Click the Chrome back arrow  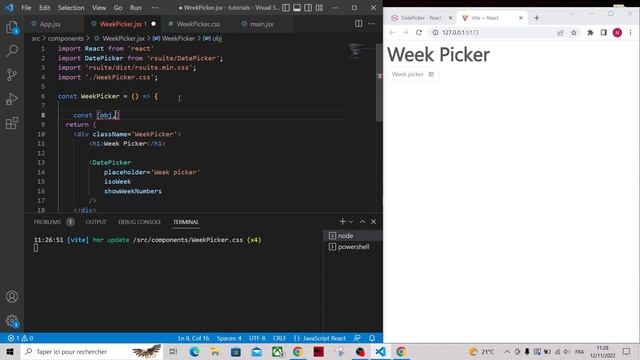tap(392, 32)
